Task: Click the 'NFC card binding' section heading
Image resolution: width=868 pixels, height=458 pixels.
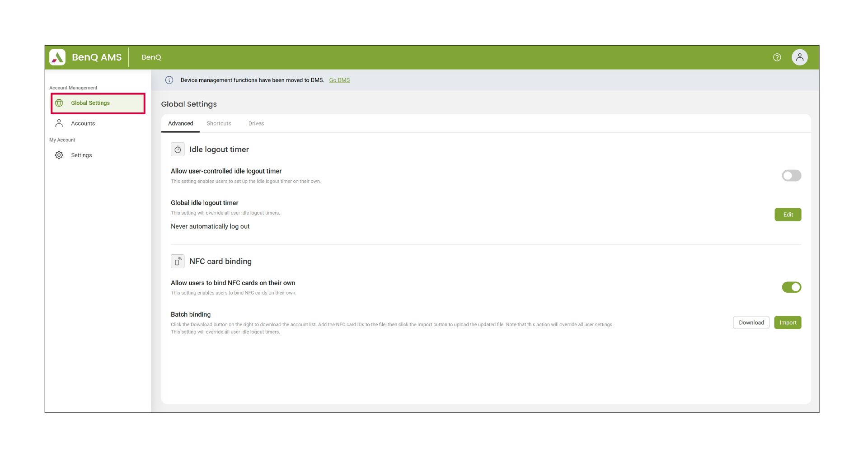Action: 221,262
